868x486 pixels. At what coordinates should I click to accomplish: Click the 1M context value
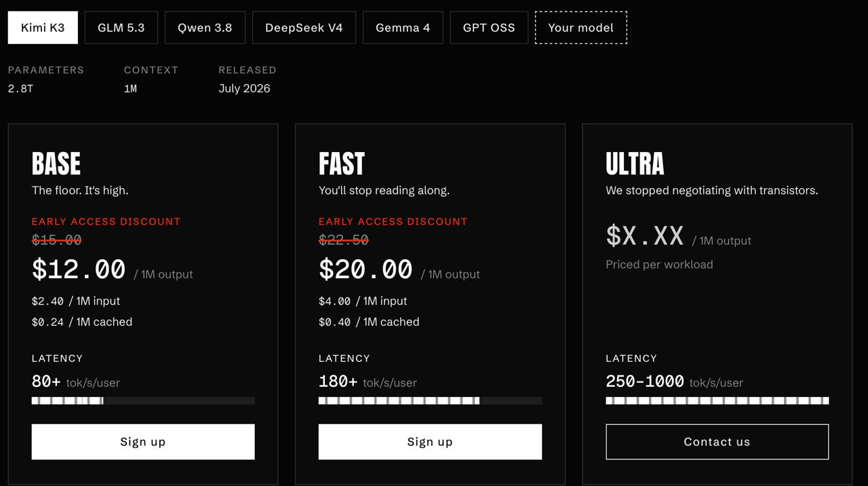[130, 89]
